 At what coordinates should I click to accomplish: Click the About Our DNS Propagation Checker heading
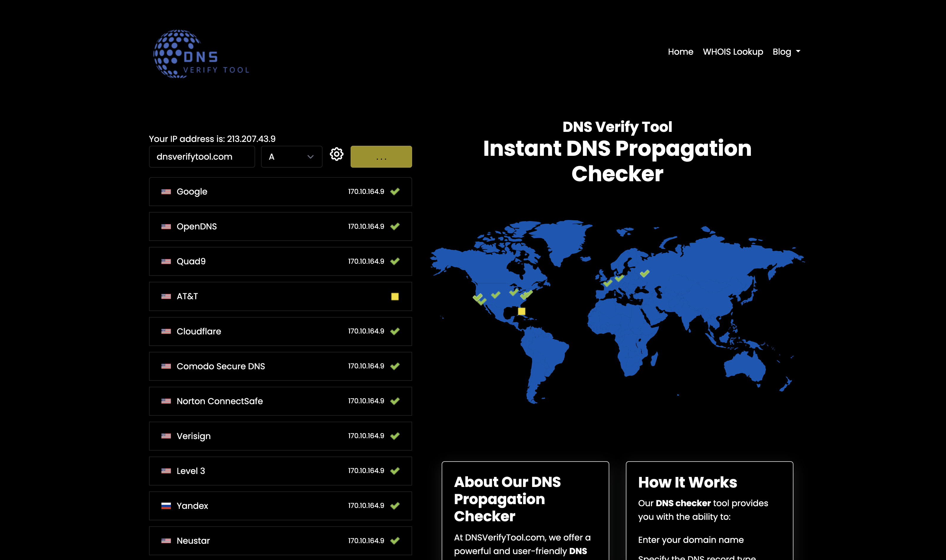coord(507,499)
